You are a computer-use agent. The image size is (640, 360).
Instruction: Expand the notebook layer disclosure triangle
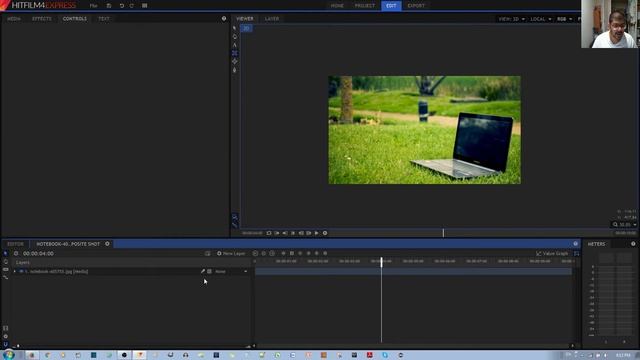(15, 271)
